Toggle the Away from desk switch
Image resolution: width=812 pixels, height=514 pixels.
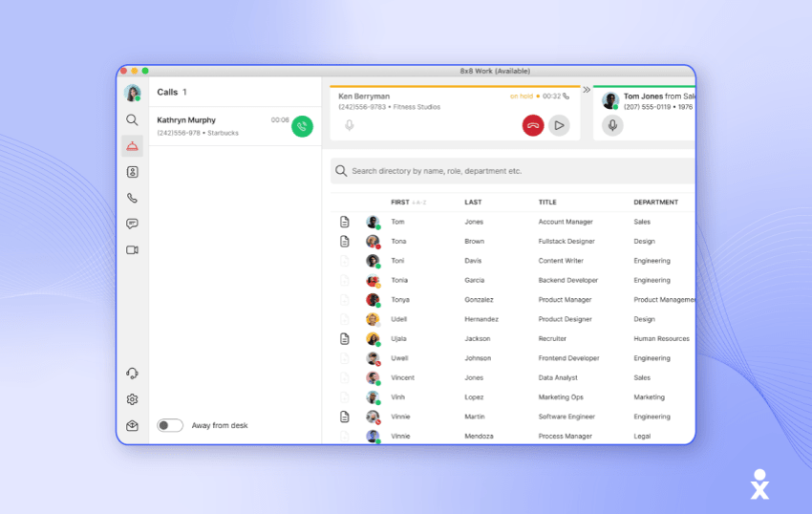[x=170, y=425]
